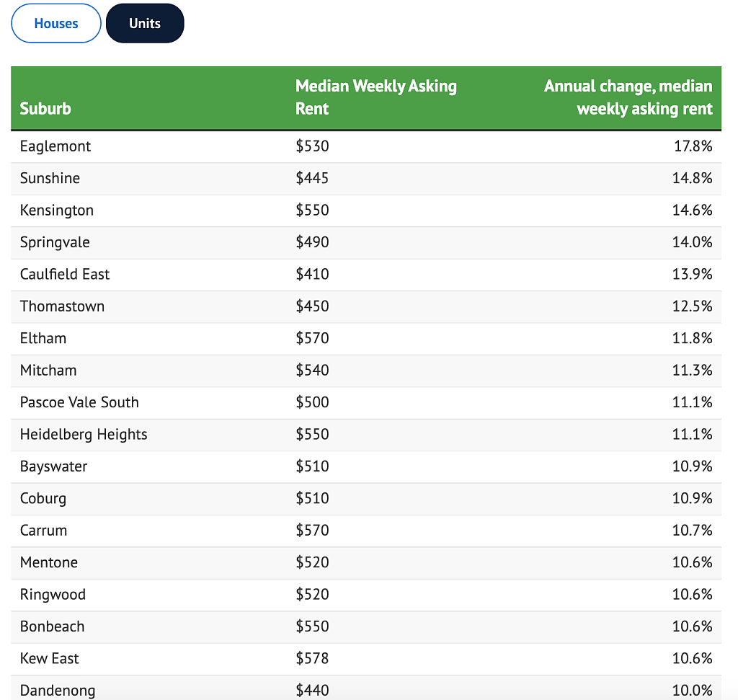This screenshot has height=700, width=738.
Task: Click the Sunshine suburb name
Action: click(x=50, y=178)
